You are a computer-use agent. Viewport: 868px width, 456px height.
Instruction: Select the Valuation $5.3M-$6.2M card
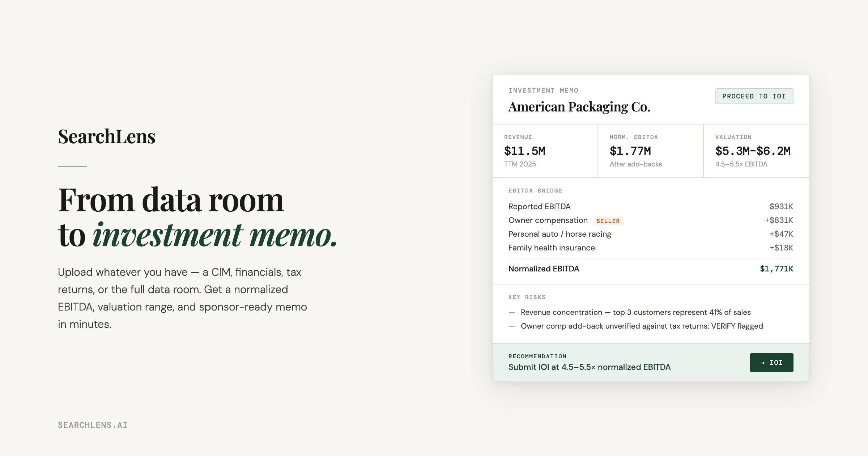point(756,151)
